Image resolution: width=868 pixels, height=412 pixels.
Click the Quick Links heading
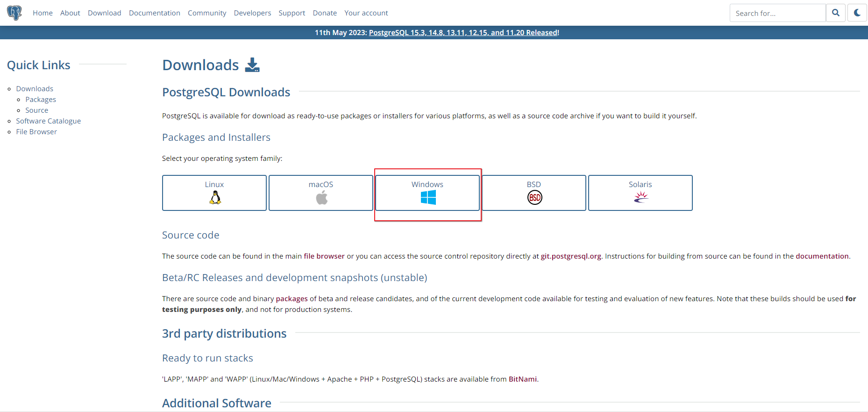(x=39, y=65)
